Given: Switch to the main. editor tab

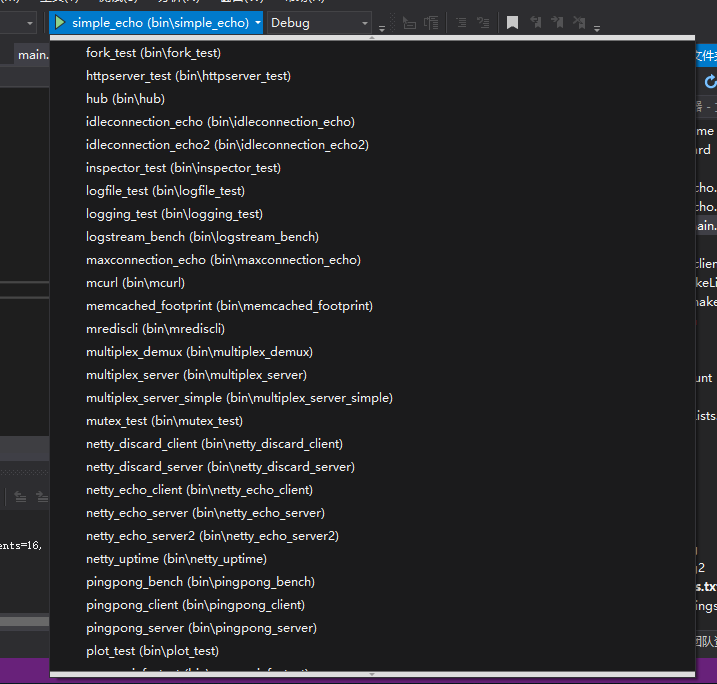Looking at the screenshot, I should click(x=32, y=55).
